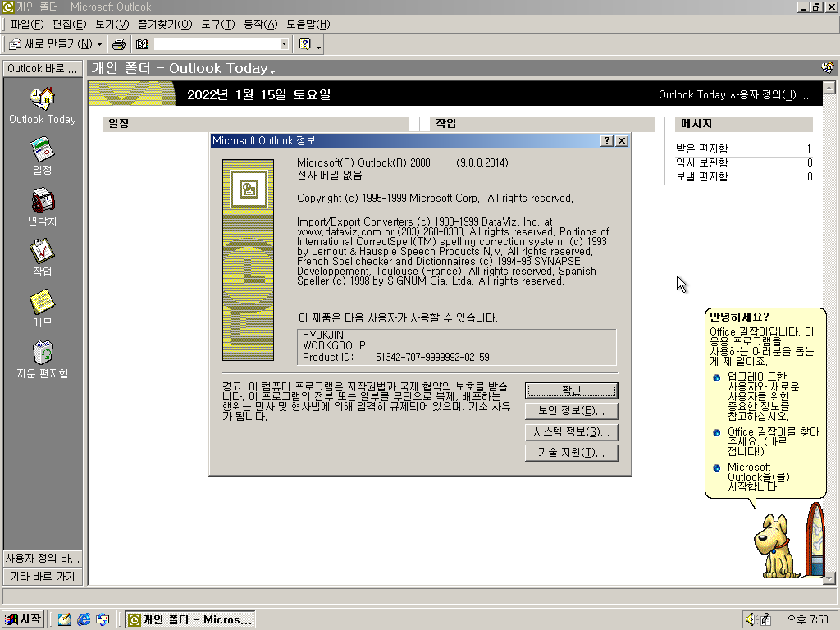Select the 사용자 정의 바 shortcuts group

pos(43,558)
